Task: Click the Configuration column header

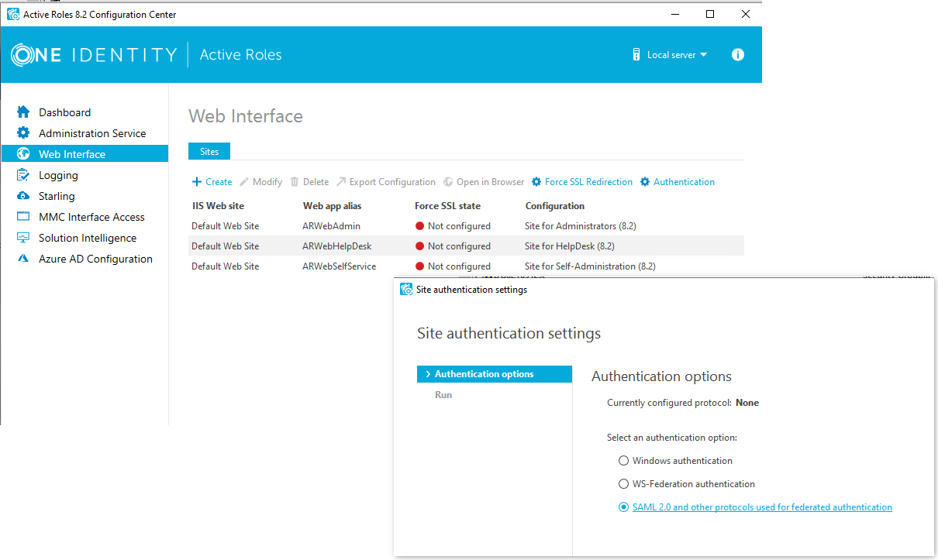Action: click(x=555, y=206)
